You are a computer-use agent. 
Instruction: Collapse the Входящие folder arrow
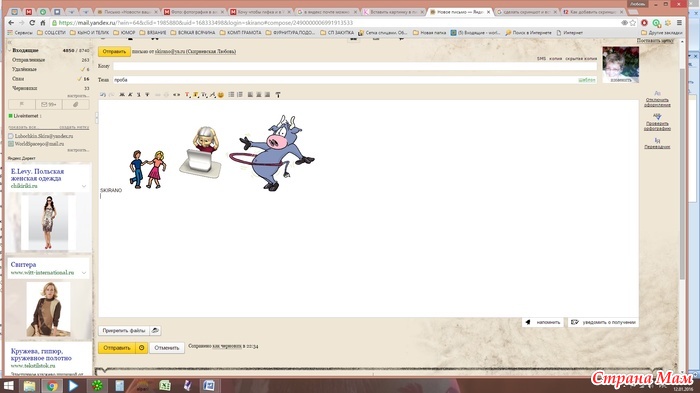(x=10, y=50)
